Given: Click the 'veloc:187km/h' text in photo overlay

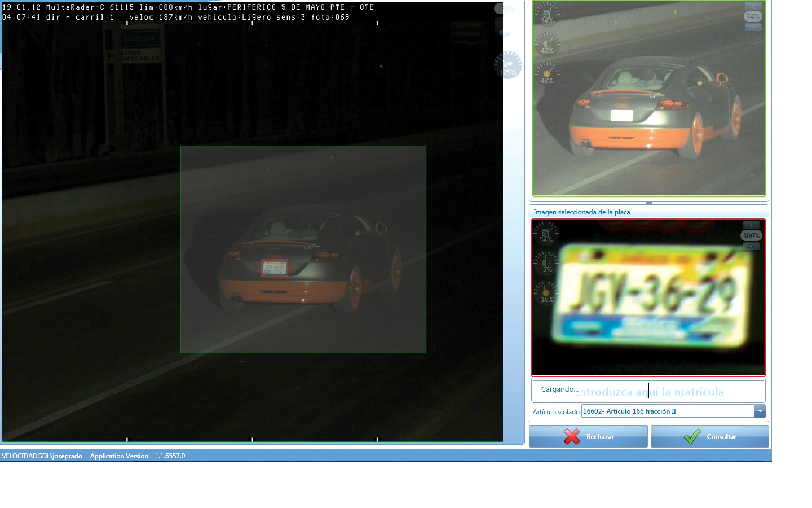Looking at the screenshot, I should tap(161, 17).
